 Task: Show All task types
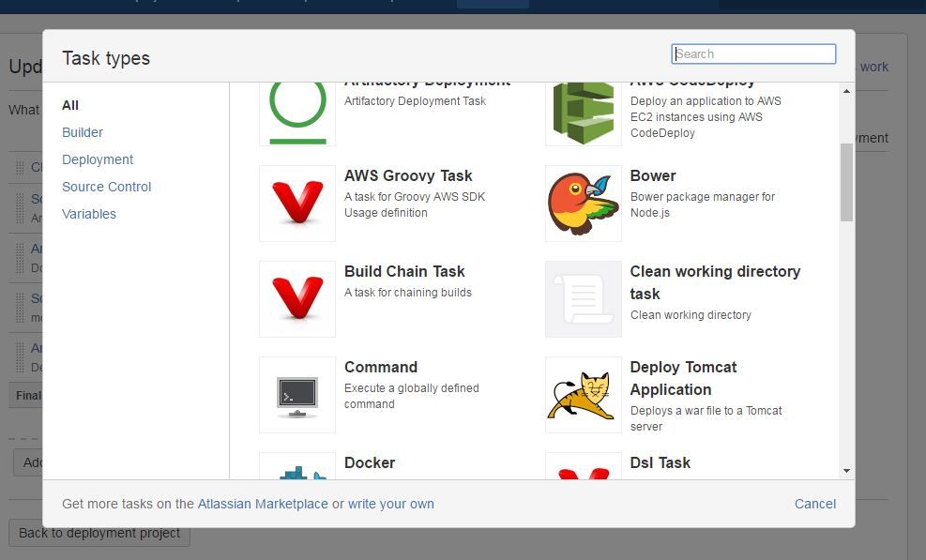coord(70,105)
